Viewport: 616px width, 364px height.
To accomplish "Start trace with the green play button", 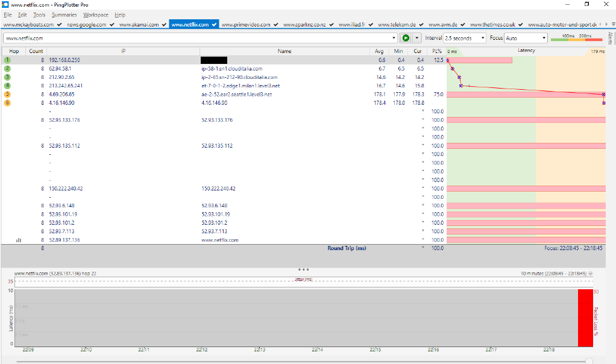I will 406,38.
